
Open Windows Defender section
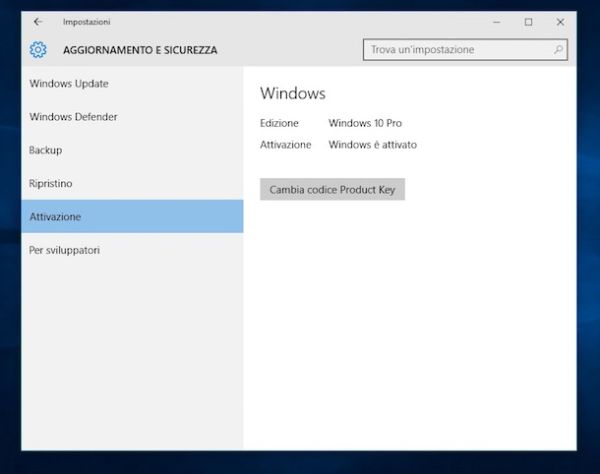click(132, 117)
